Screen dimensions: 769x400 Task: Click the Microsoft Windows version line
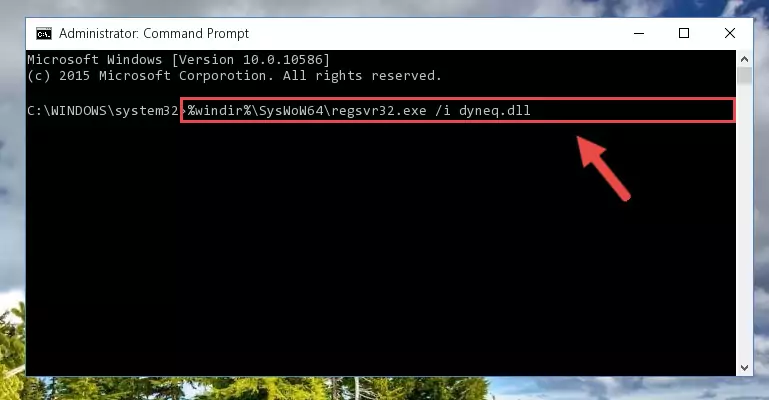(x=178, y=60)
